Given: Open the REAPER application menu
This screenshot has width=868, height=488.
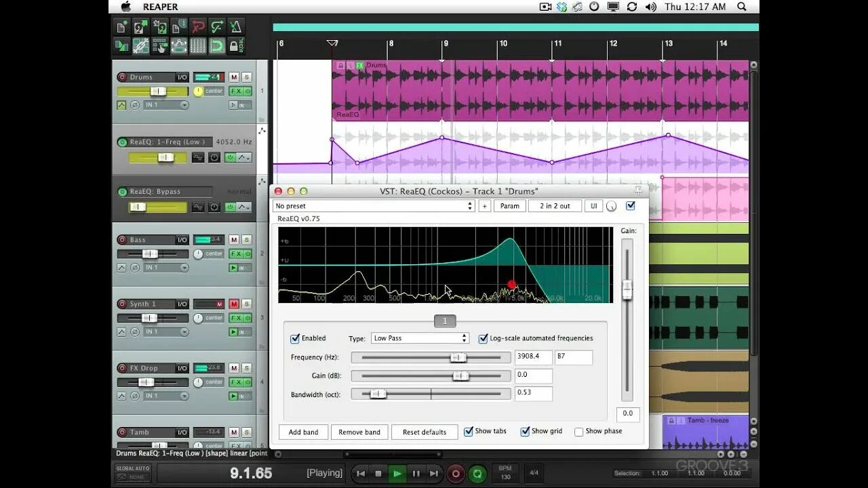Looking at the screenshot, I should click(x=161, y=7).
